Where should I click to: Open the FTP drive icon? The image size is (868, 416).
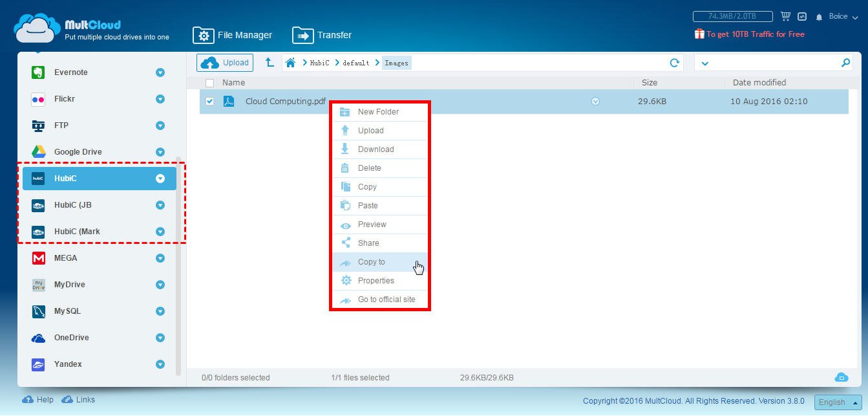click(x=38, y=126)
